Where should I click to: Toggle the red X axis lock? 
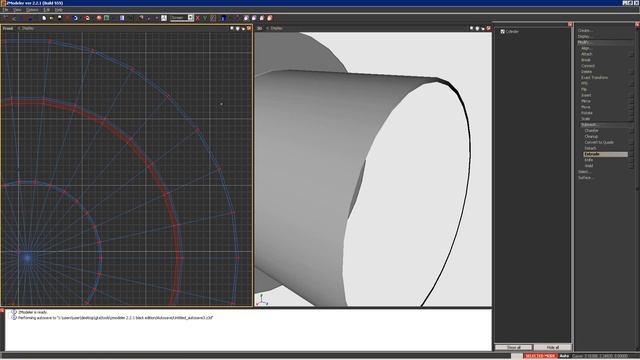[198, 18]
